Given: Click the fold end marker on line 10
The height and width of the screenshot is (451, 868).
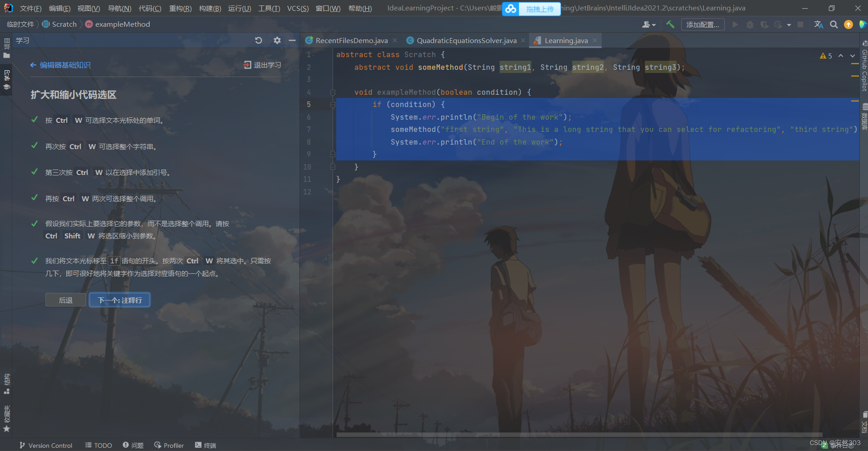Looking at the screenshot, I should point(333,167).
